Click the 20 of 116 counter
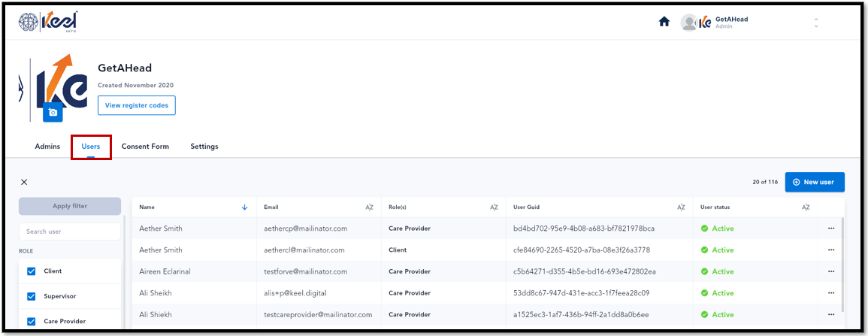 765,182
